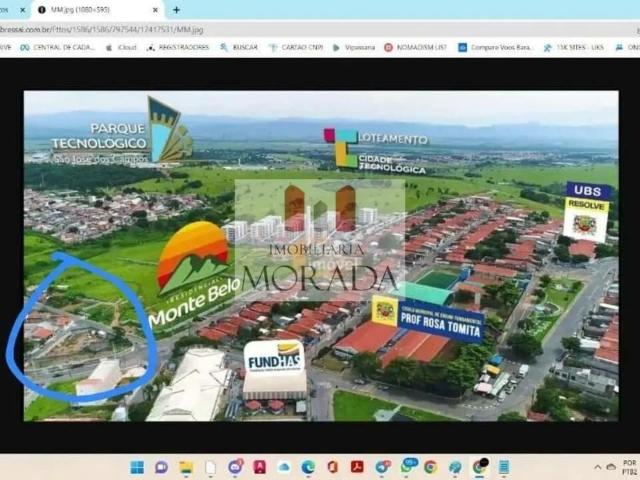Open the 15K SITES - UKS bookmark
The image size is (640, 480).
[574, 47]
